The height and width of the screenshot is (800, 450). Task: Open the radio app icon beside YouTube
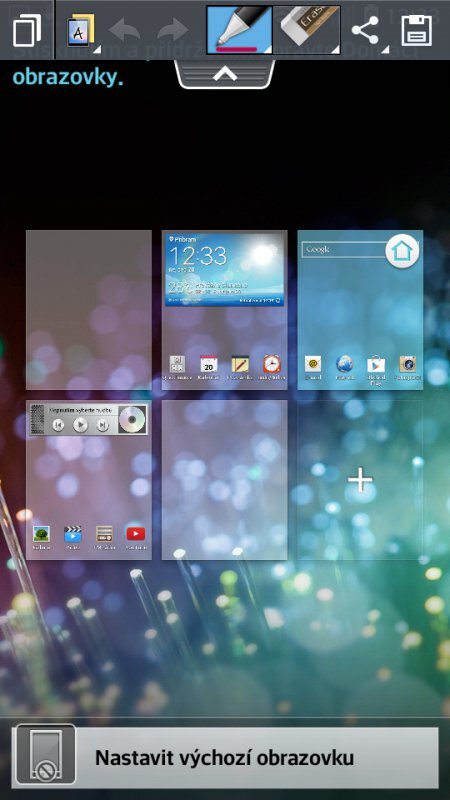(104, 534)
